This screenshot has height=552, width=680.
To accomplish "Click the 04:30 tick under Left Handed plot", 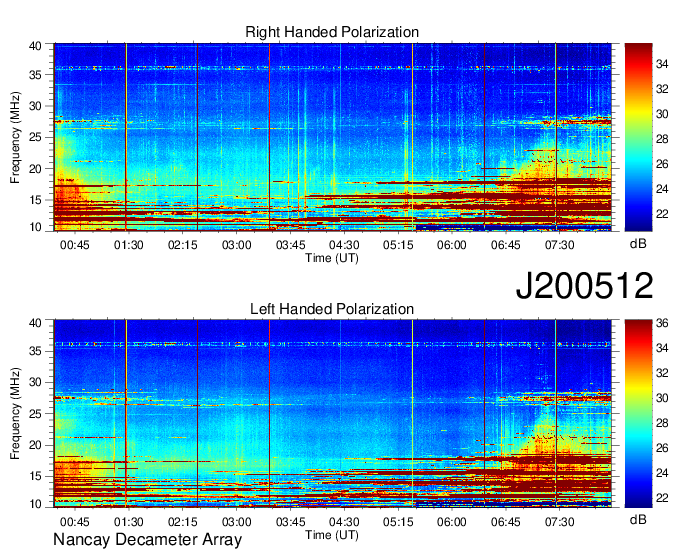I will point(344,521).
